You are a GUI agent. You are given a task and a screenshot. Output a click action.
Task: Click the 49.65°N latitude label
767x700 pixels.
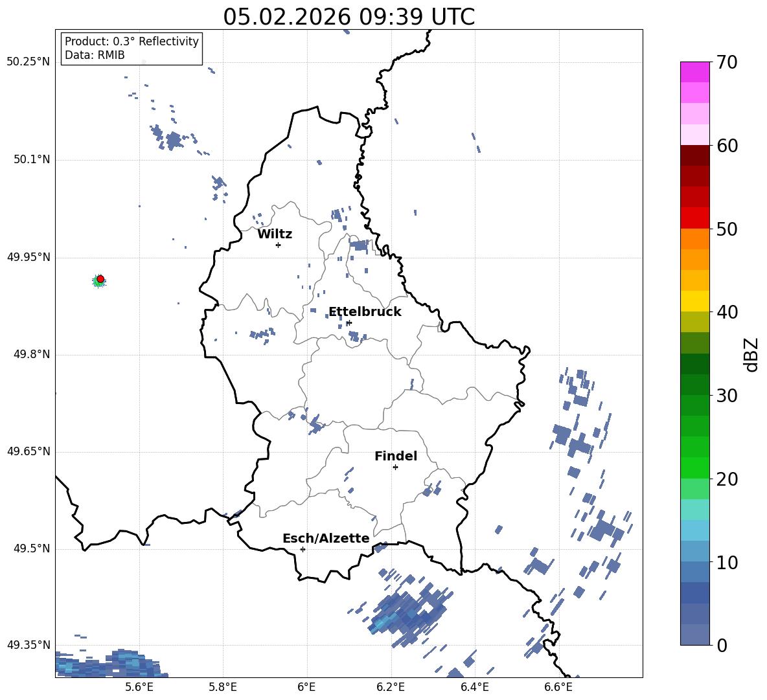[x=29, y=451]
